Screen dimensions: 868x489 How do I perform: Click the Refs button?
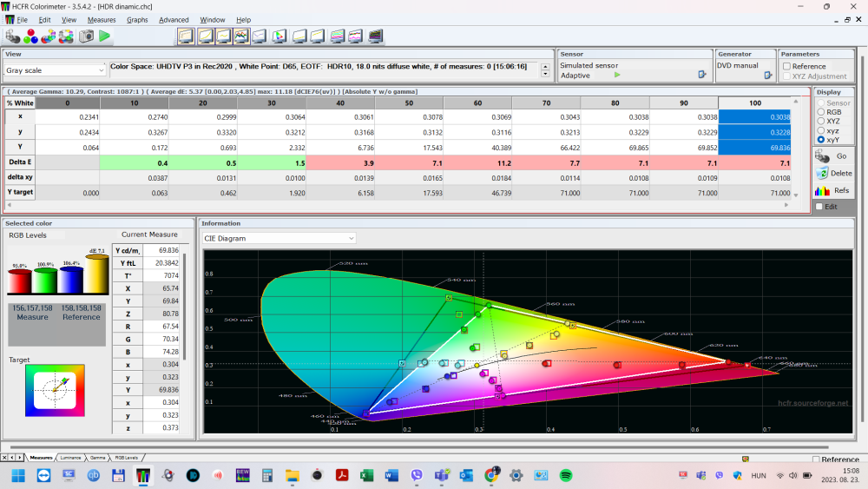point(832,190)
